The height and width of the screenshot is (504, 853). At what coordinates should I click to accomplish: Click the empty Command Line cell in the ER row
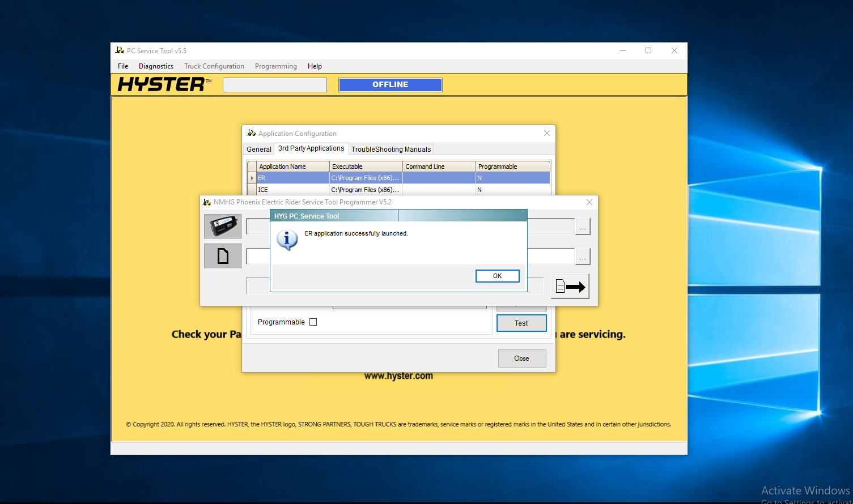pyautogui.click(x=439, y=178)
